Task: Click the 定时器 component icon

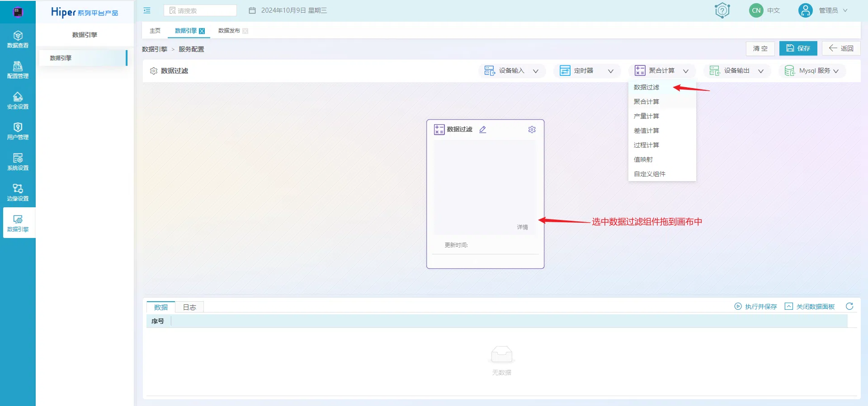Action: click(565, 70)
